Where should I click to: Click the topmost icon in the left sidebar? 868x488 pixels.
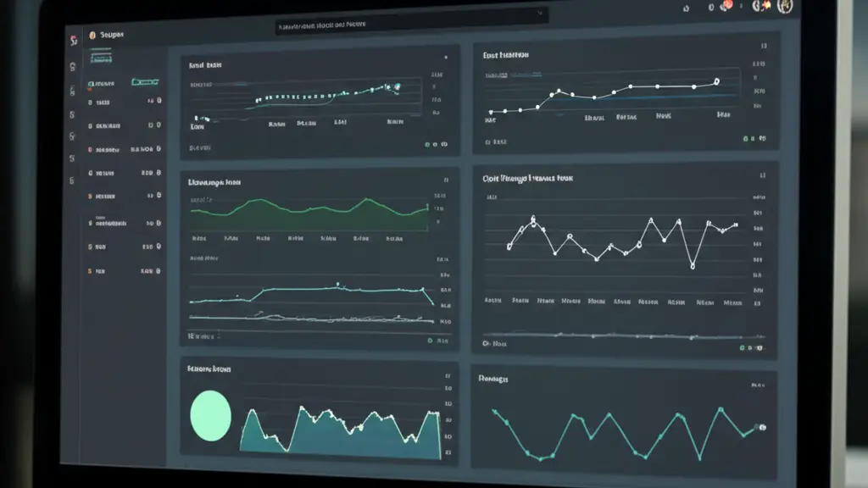click(x=72, y=40)
